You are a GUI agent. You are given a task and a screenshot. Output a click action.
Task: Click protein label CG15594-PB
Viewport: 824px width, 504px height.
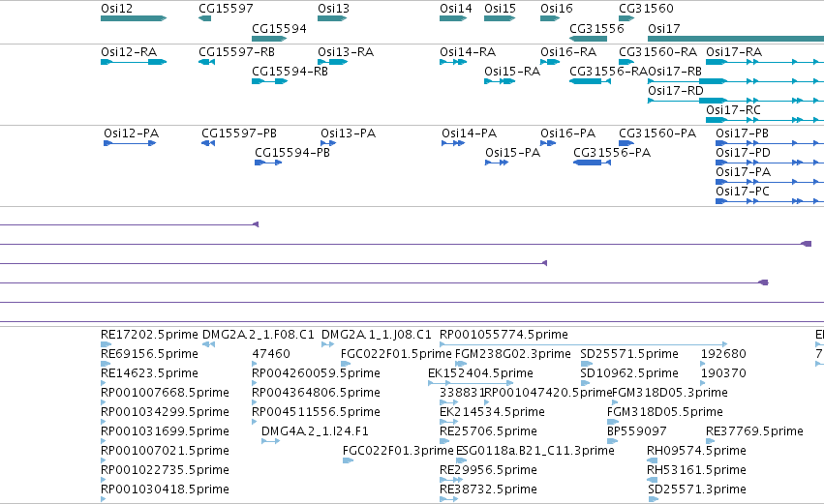[x=292, y=153]
